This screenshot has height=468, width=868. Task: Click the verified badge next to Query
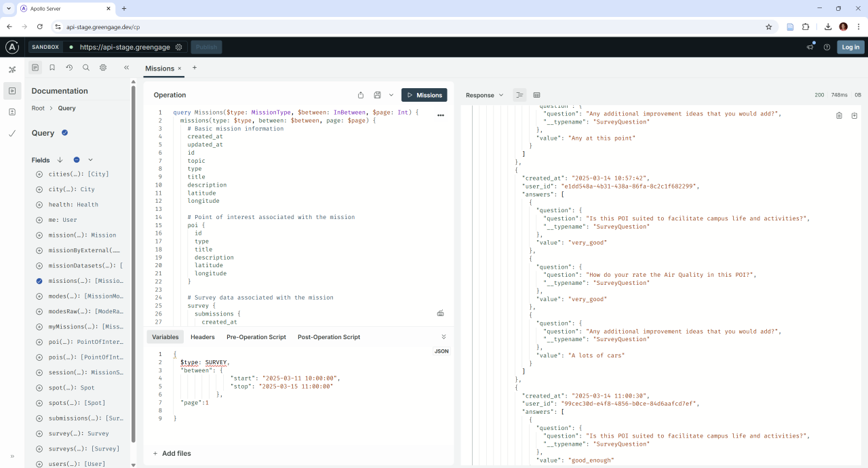click(x=64, y=133)
